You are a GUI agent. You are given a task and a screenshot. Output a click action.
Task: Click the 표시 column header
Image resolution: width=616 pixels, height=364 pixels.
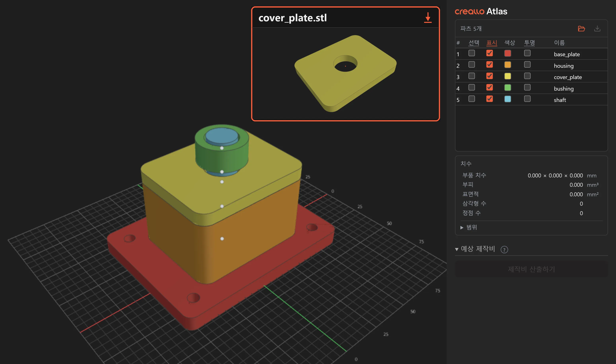point(492,43)
